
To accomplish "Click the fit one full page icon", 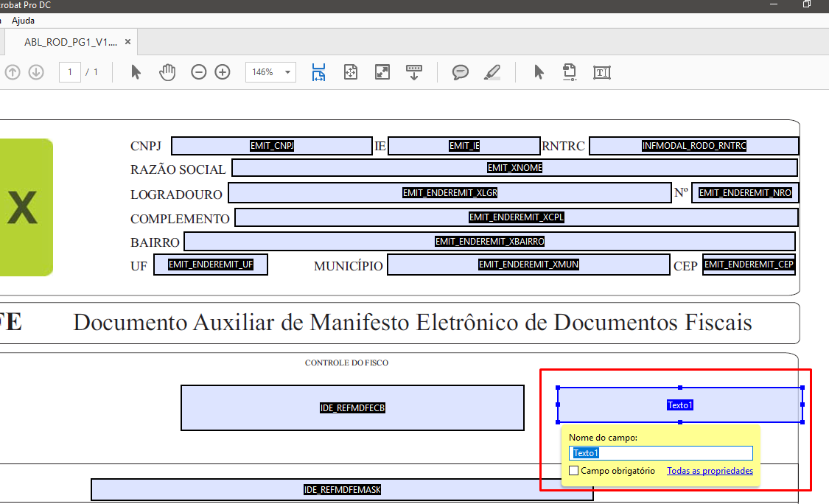I will (x=351, y=72).
